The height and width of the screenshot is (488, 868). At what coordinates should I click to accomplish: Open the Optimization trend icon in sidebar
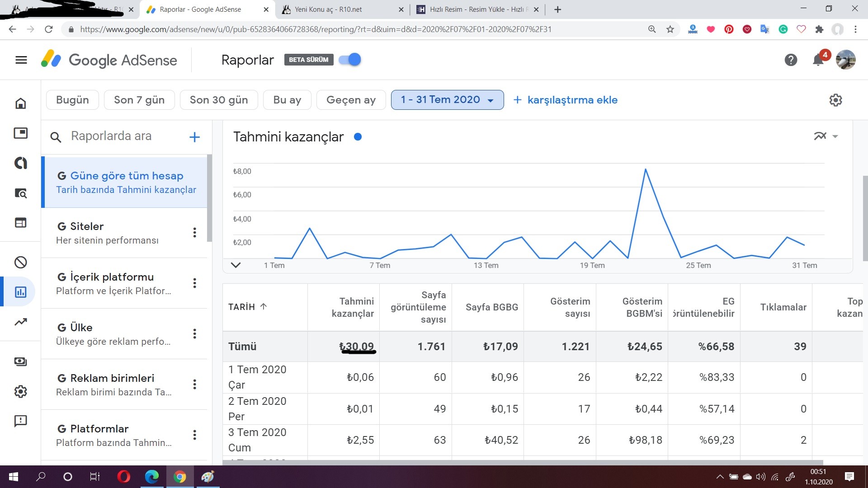(x=21, y=322)
